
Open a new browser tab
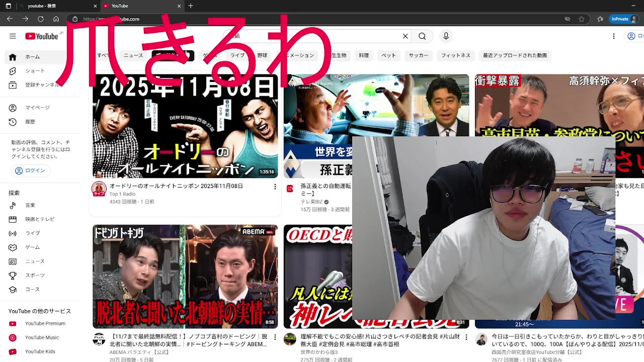coord(191,6)
